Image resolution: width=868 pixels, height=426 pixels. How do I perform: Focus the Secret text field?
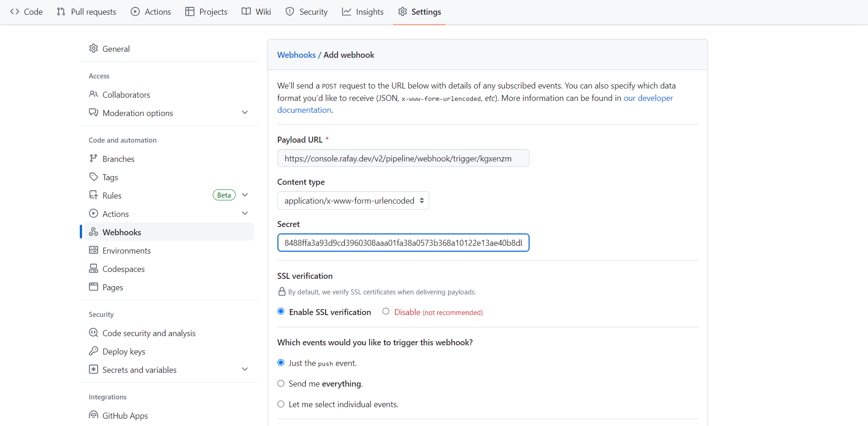[x=403, y=243]
